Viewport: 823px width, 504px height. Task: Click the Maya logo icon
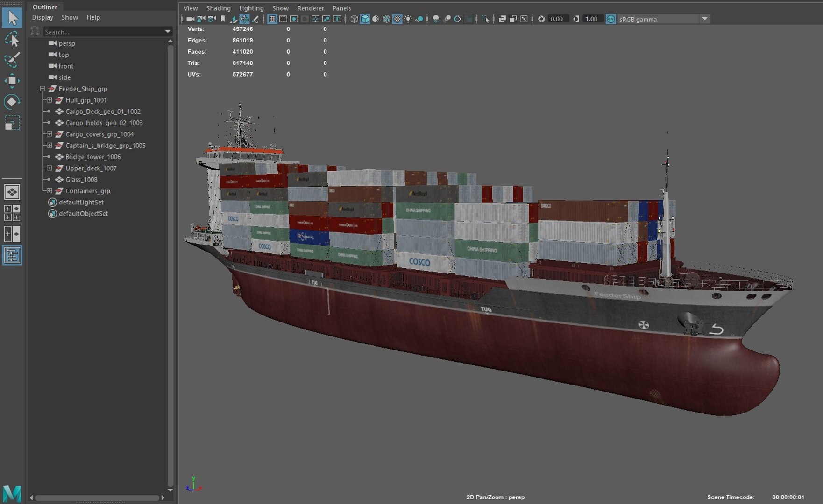pos(12,493)
